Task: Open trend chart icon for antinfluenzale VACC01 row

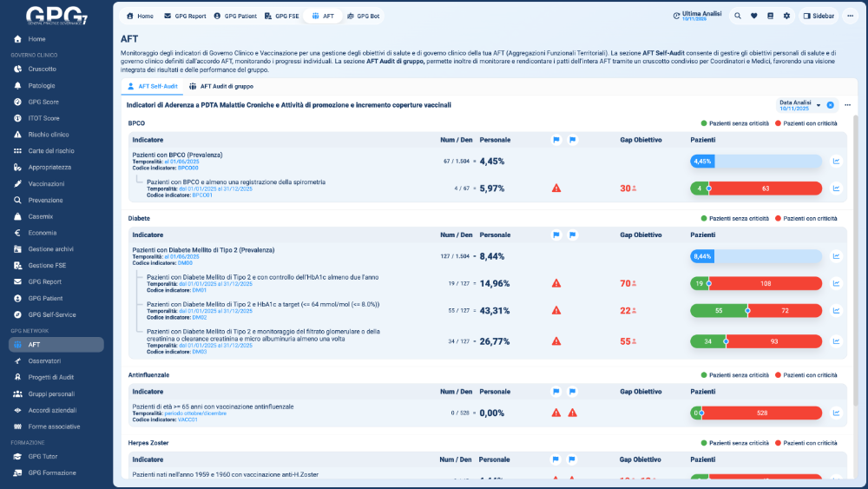Action: tap(836, 413)
